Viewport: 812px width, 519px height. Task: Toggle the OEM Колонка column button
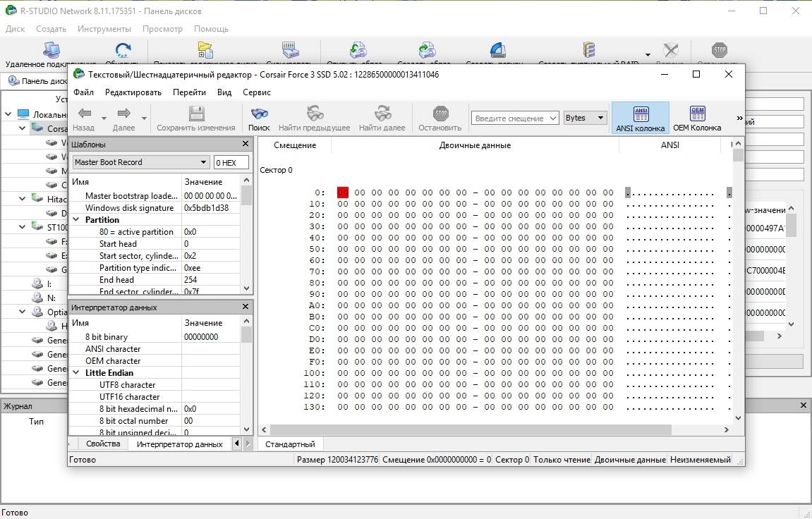pyautogui.click(x=697, y=118)
